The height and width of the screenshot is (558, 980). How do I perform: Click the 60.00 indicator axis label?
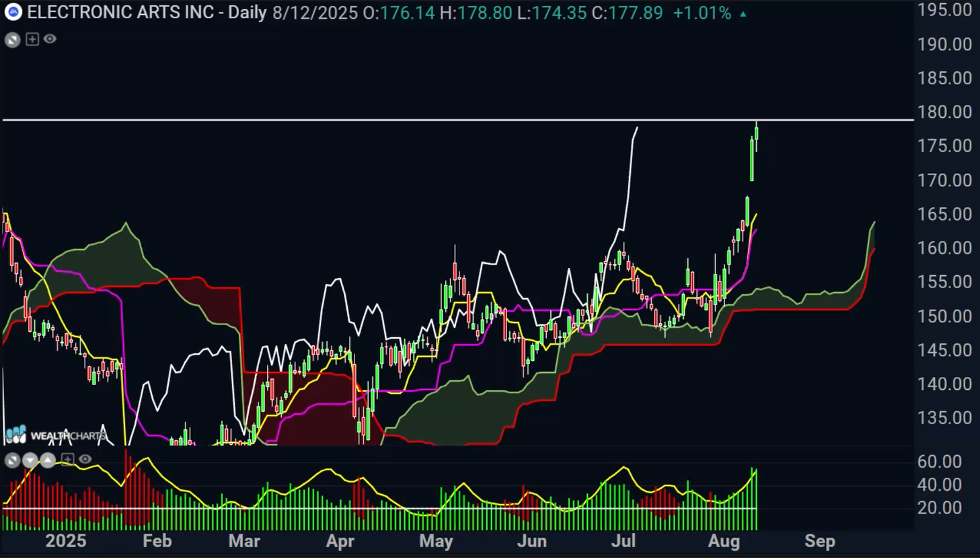940,462
